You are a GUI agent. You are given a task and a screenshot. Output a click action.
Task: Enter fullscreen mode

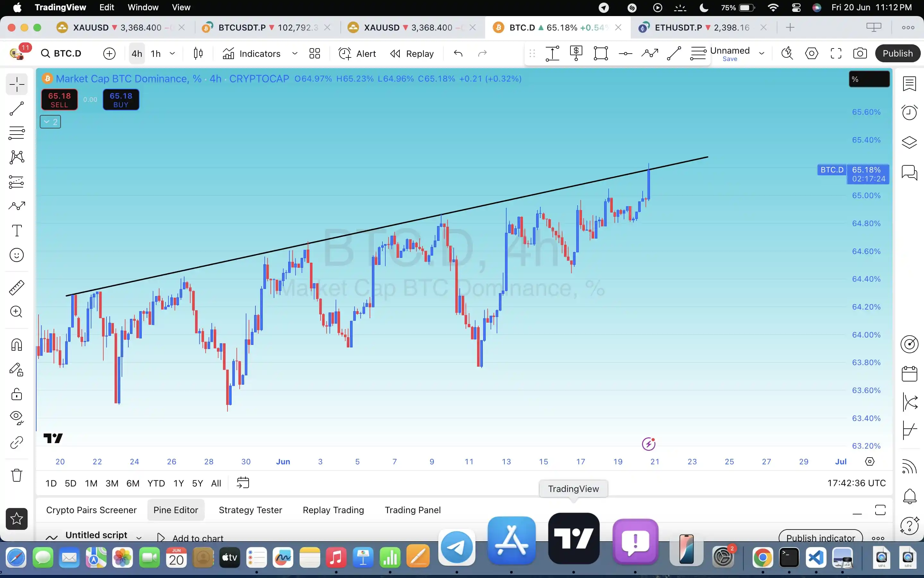(836, 54)
